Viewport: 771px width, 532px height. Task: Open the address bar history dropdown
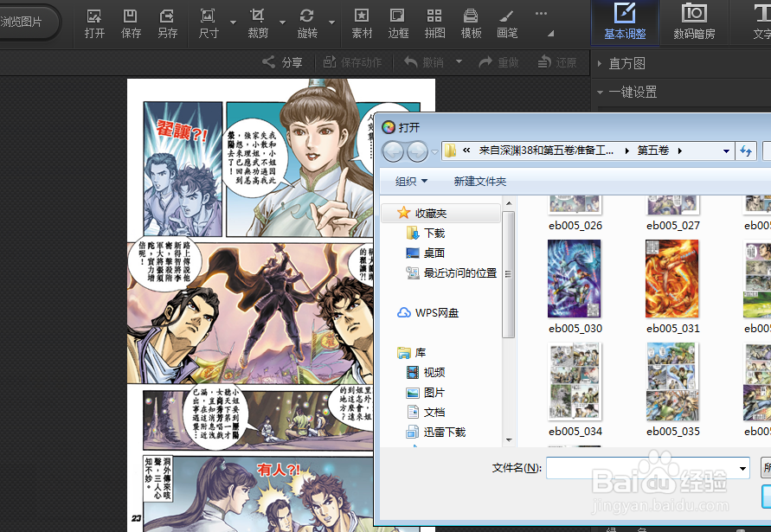click(x=726, y=151)
